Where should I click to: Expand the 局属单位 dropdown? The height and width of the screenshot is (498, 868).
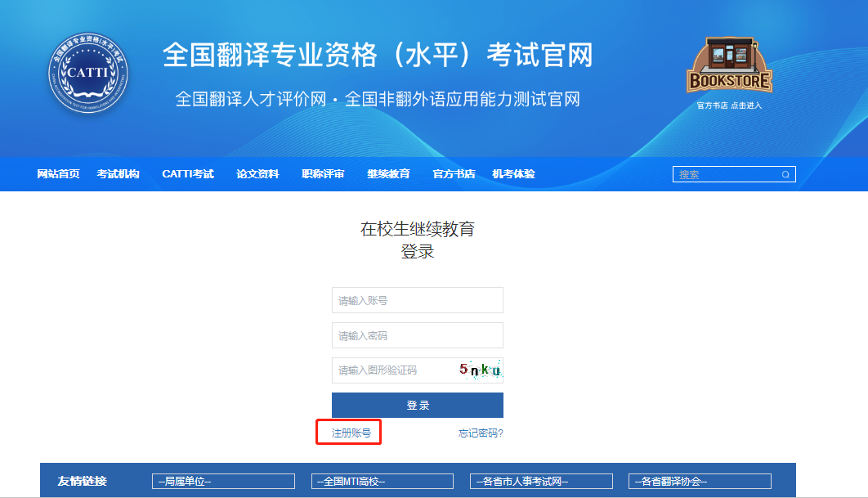point(223,482)
